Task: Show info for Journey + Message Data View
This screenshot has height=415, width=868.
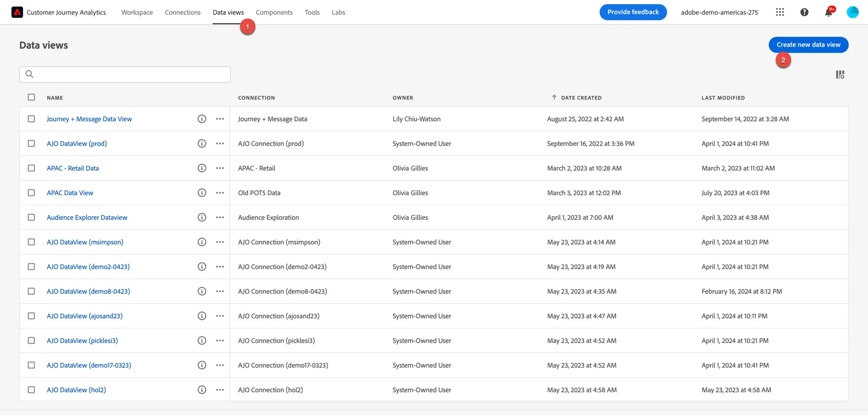Action: [202, 119]
